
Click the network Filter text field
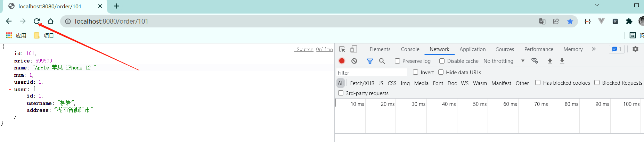pyautogui.click(x=372, y=73)
